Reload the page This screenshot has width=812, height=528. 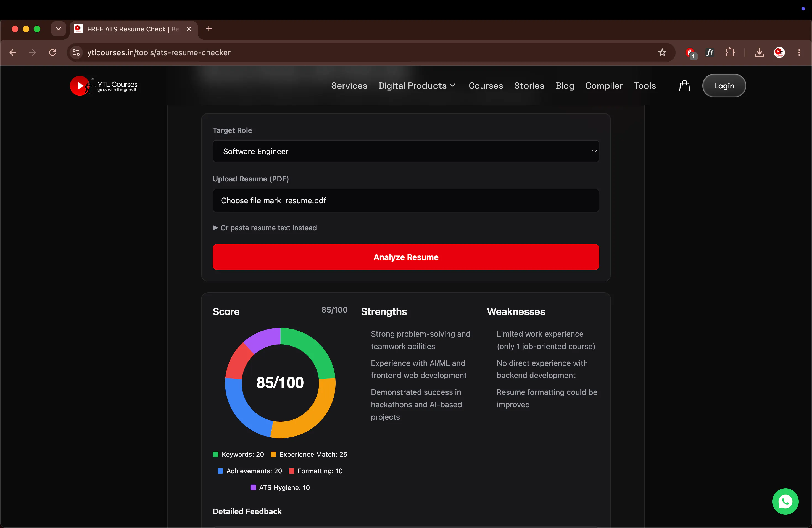pos(52,52)
